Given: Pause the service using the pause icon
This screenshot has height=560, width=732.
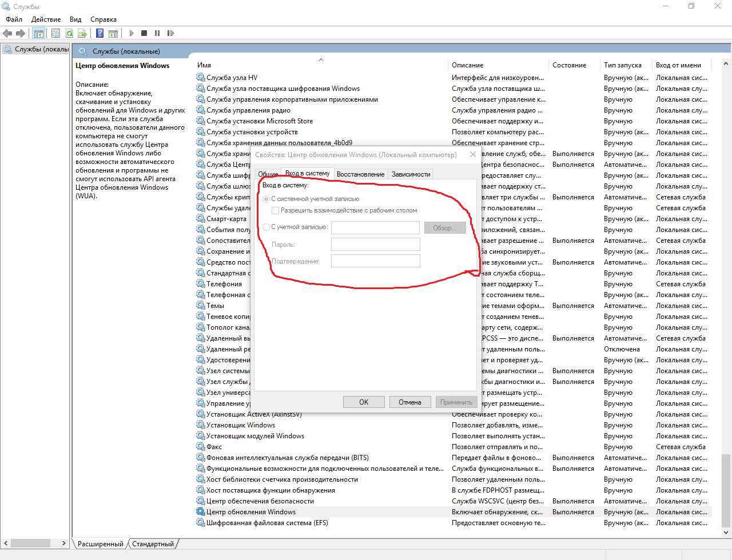Looking at the screenshot, I should (x=157, y=33).
